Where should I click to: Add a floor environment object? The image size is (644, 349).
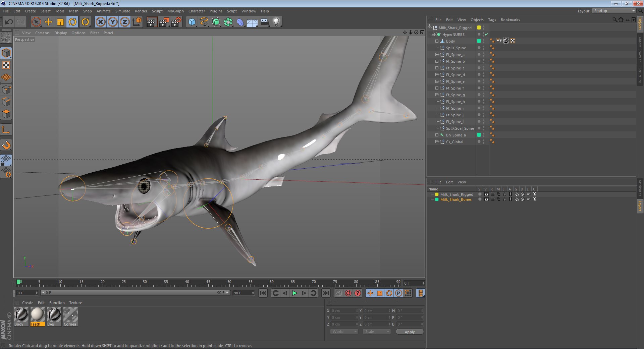252,22
